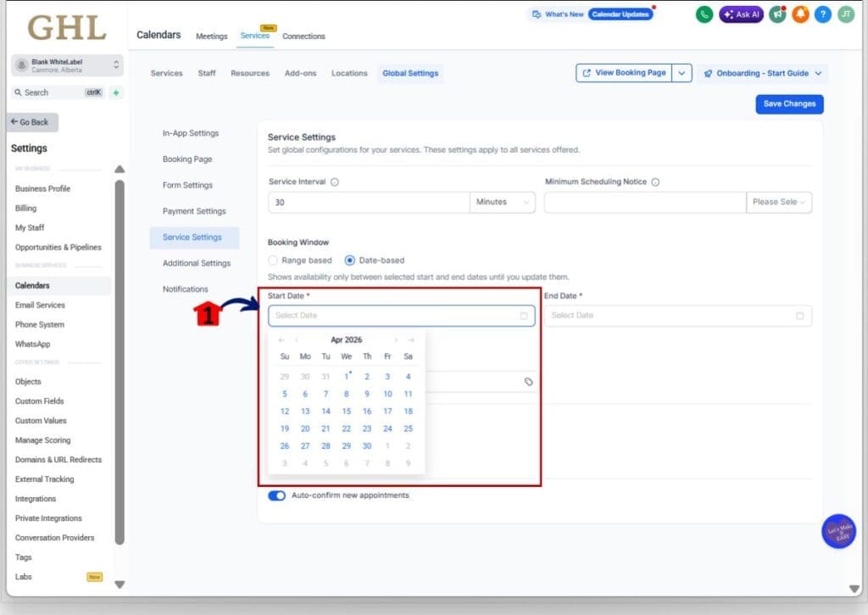Expand the Onboarding - Start Guide menu

point(762,74)
